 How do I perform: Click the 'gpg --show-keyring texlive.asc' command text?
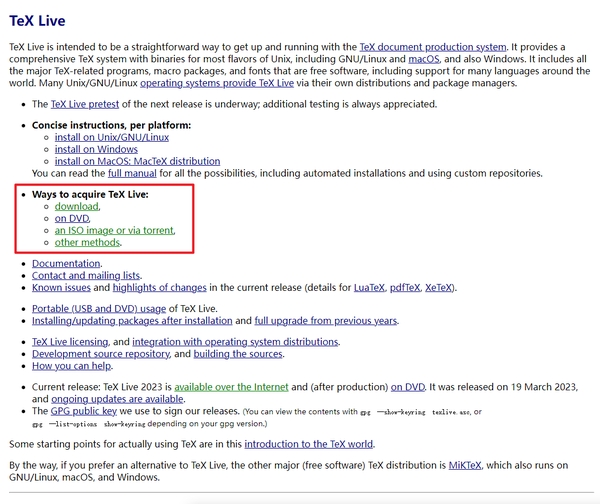416,412
